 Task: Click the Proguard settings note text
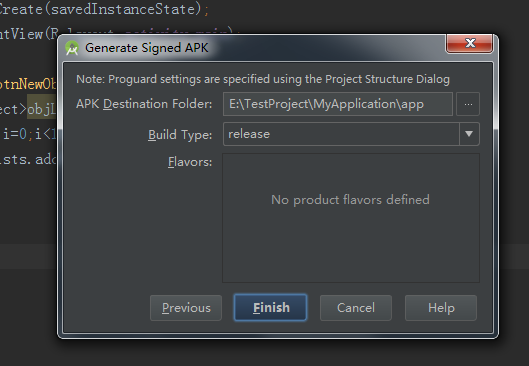coord(263,79)
